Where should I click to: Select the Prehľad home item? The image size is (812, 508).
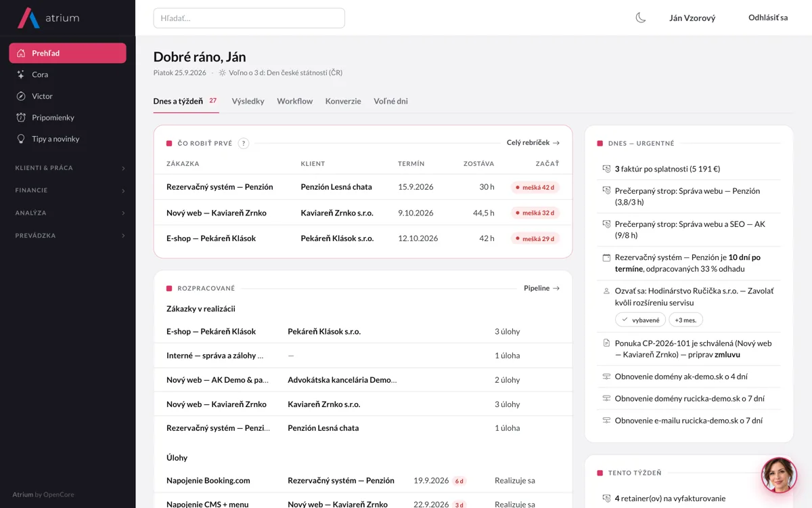click(x=68, y=53)
